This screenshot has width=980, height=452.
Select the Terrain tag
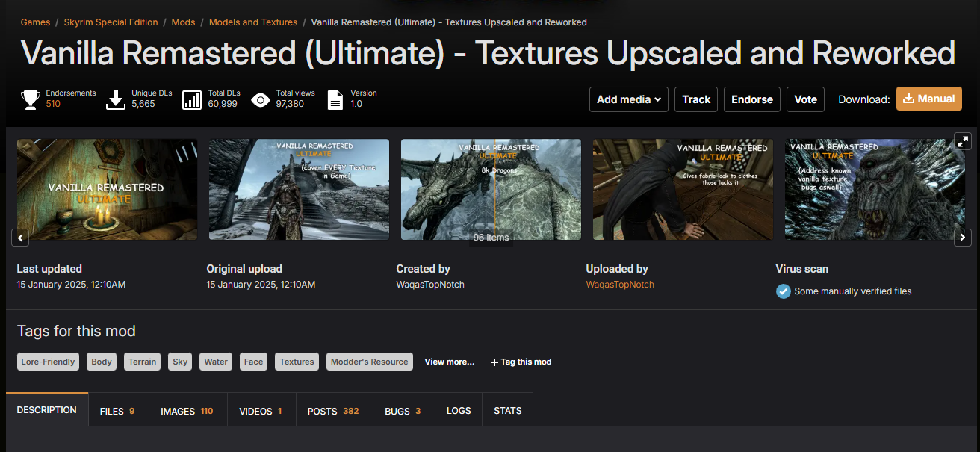tap(142, 362)
